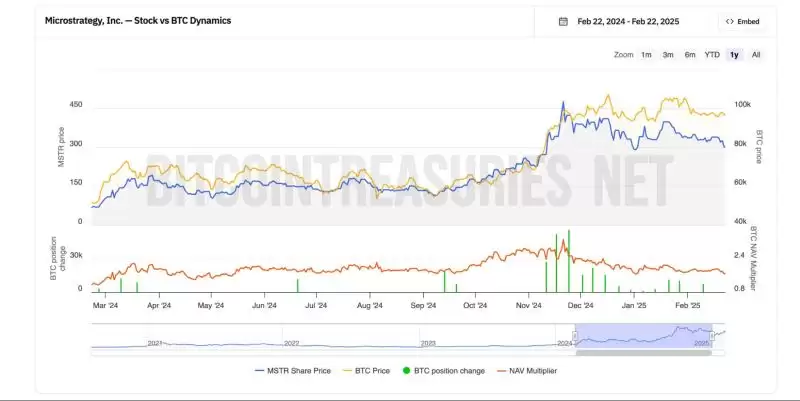Switch zoom to 6m
800x401 pixels.
click(690, 55)
